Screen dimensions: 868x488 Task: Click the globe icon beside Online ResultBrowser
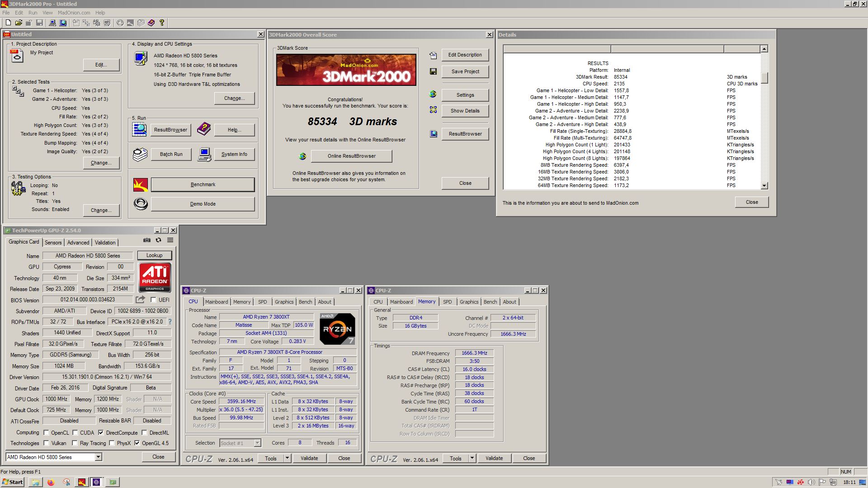coord(302,156)
